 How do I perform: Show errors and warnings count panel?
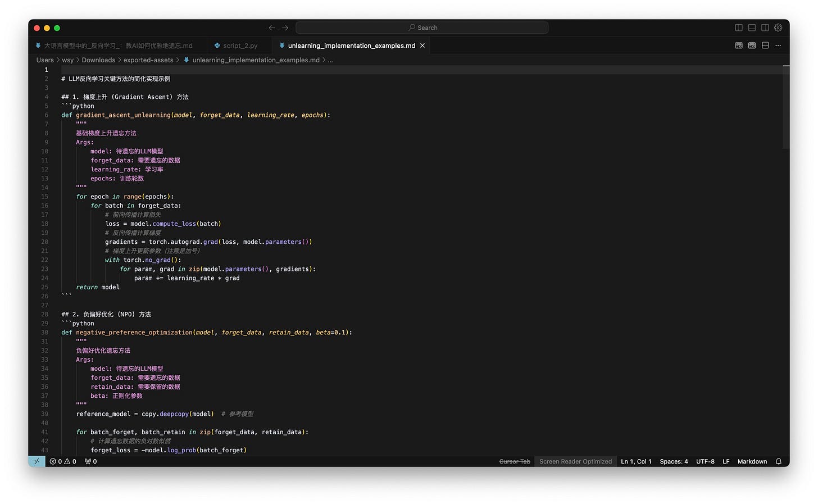63,461
